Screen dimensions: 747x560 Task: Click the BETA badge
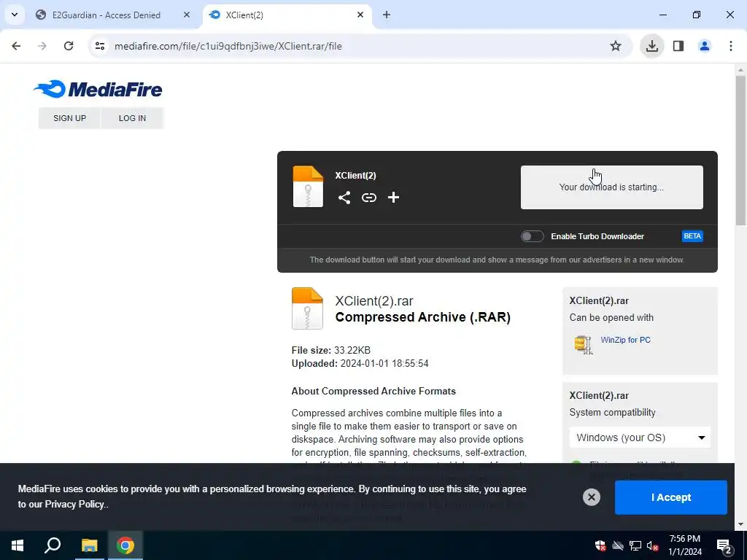click(692, 236)
